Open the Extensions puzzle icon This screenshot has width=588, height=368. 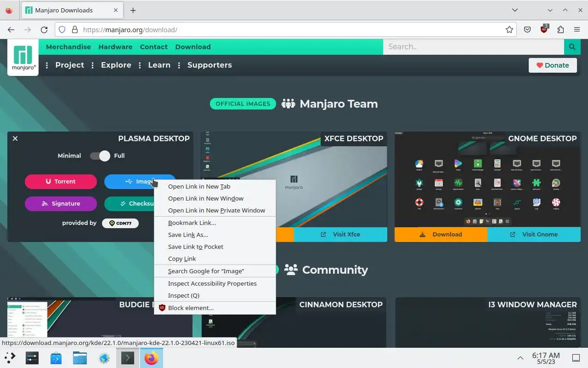(x=560, y=29)
